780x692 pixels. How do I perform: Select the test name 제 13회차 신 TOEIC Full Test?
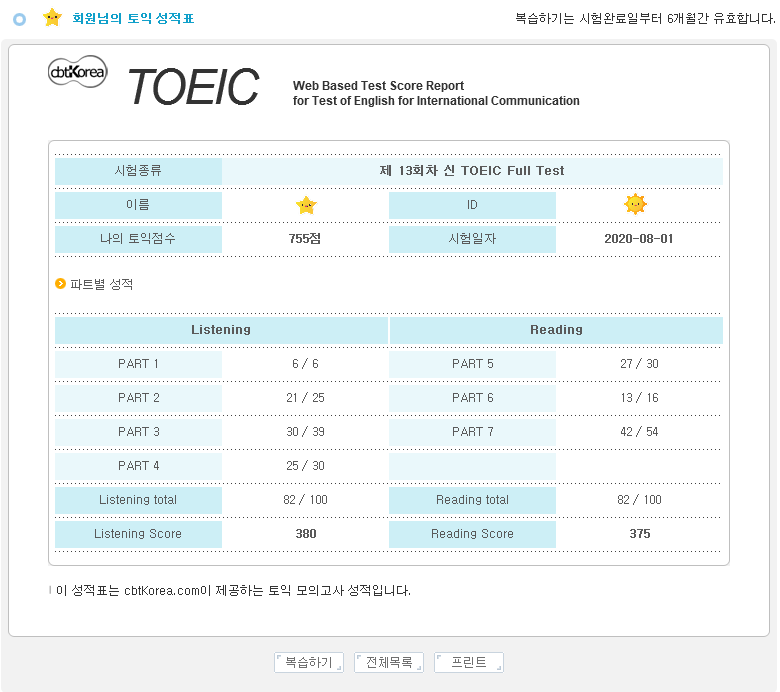pyautogui.click(x=472, y=171)
